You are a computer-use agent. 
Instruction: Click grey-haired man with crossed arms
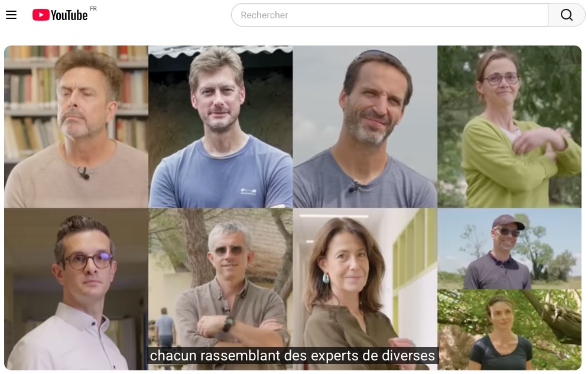[220, 289]
